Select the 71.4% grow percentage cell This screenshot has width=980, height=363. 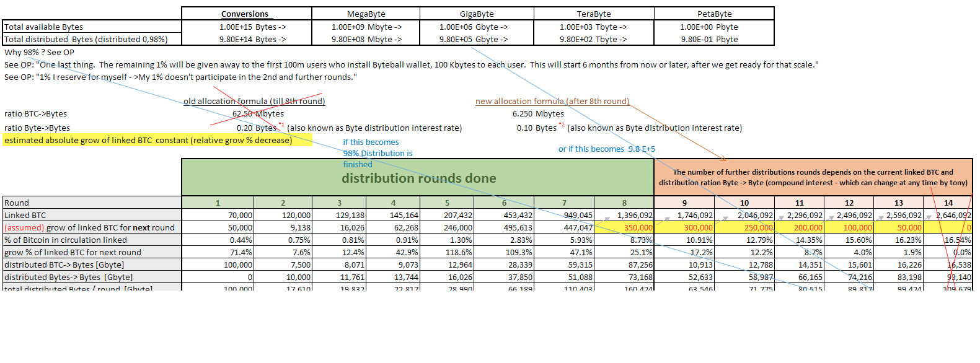coord(218,252)
